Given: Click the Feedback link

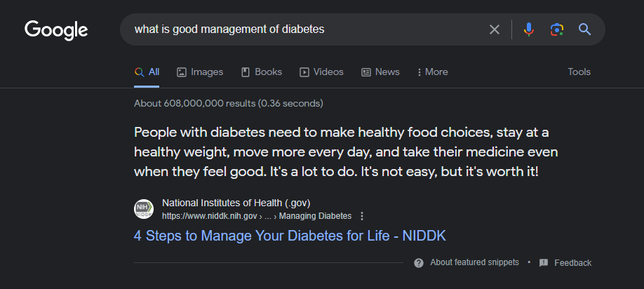Looking at the screenshot, I should coord(572,263).
